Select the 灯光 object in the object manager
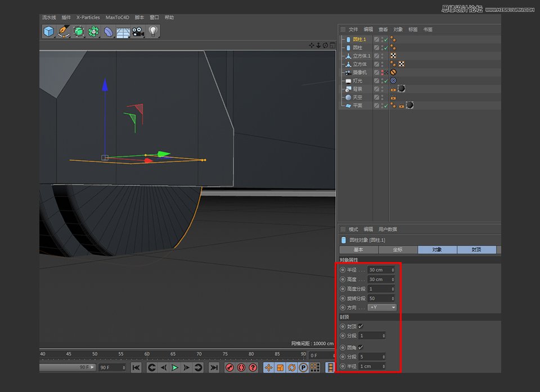The width and height of the screenshot is (540, 392). tap(358, 80)
